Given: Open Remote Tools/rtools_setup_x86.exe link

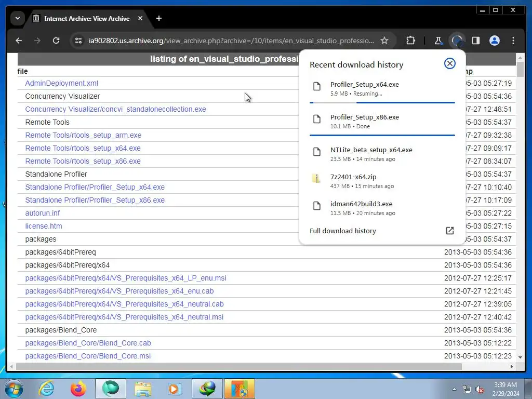Looking at the screenshot, I should (x=83, y=161).
